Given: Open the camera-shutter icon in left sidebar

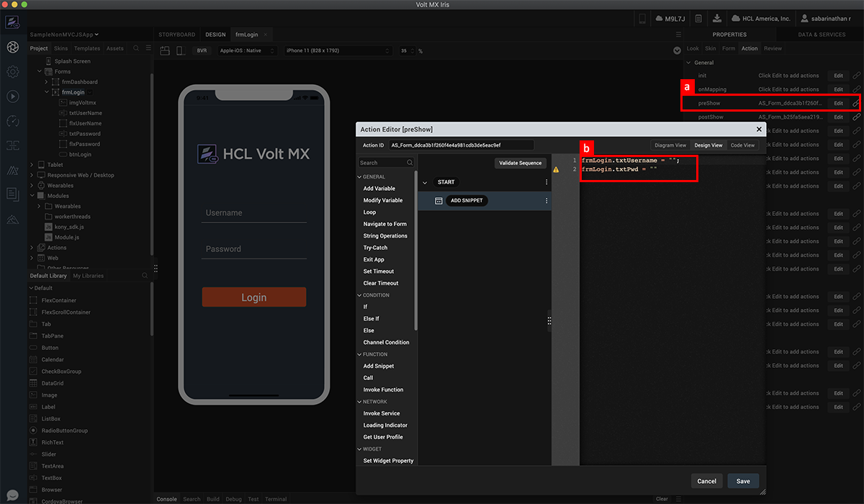Looking at the screenshot, I should point(12,48).
